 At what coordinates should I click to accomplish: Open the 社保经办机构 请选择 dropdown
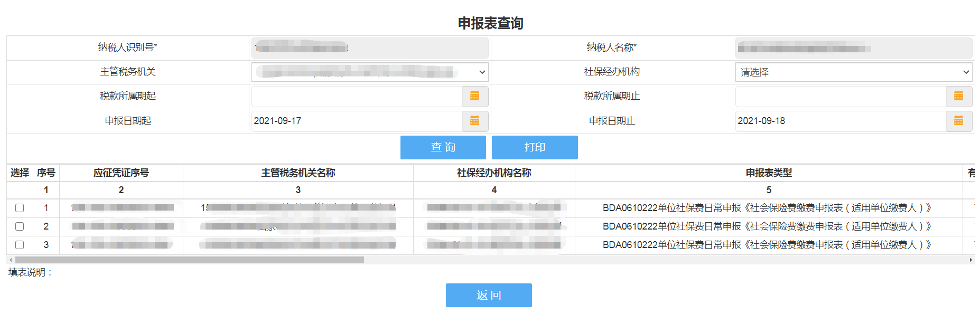point(853,72)
